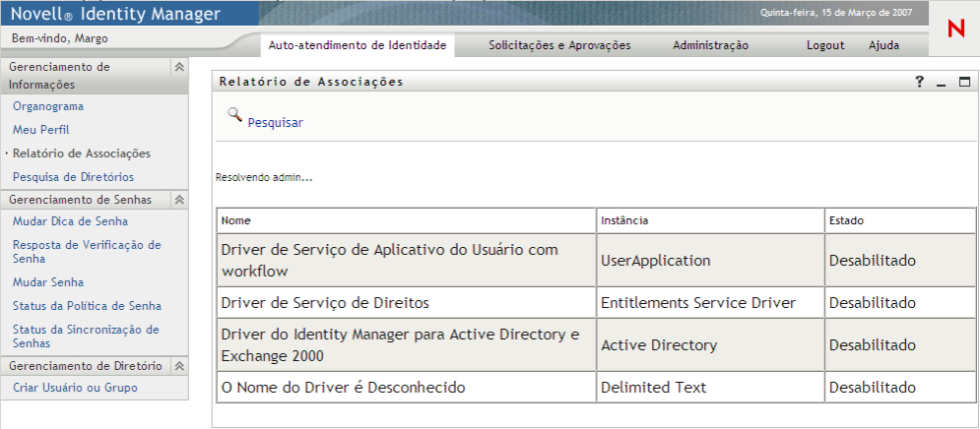Click the Pesquisar link
The image size is (980, 429).
275,123
